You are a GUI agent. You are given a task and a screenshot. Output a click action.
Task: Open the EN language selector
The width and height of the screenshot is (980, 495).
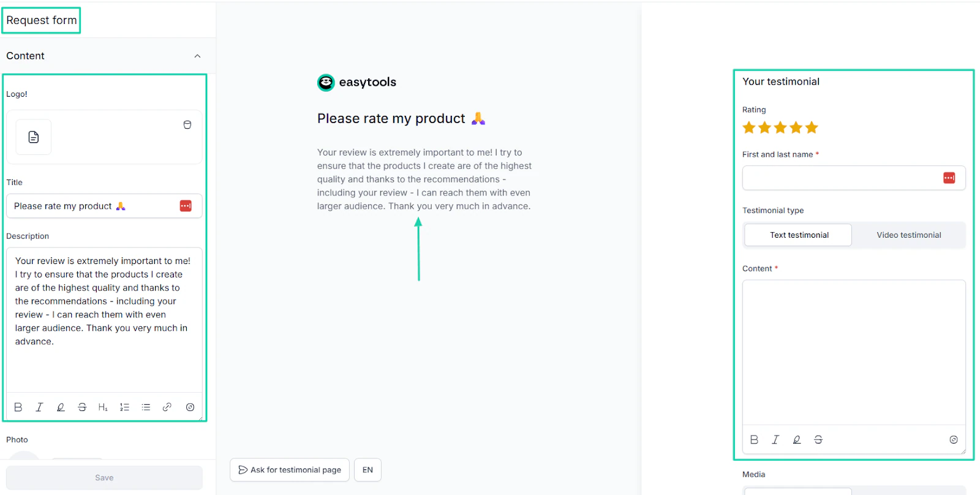367,470
